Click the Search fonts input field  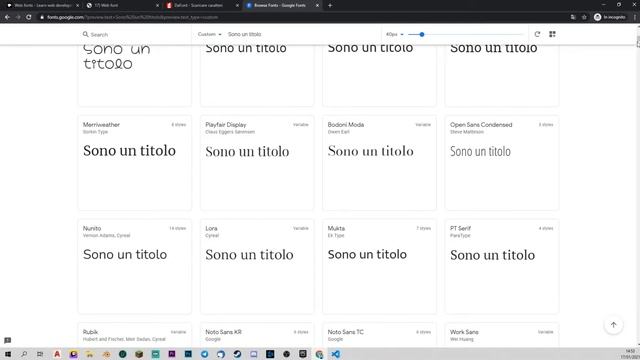pyautogui.click(x=135, y=34)
